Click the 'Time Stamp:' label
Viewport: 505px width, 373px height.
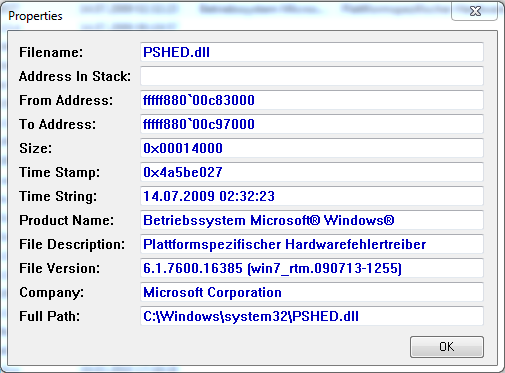click(x=59, y=173)
